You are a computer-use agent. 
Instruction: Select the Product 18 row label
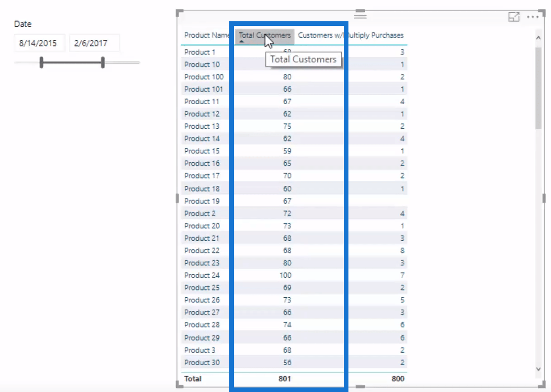(202, 189)
